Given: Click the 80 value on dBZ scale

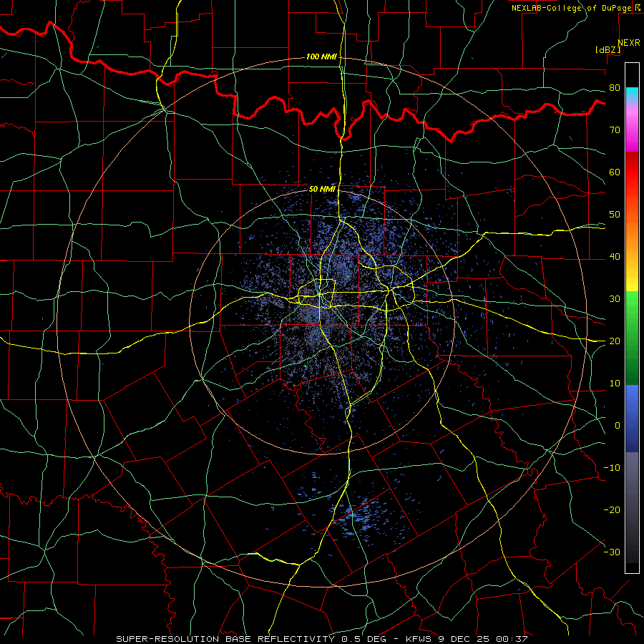Looking at the screenshot, I should [615, 87].
